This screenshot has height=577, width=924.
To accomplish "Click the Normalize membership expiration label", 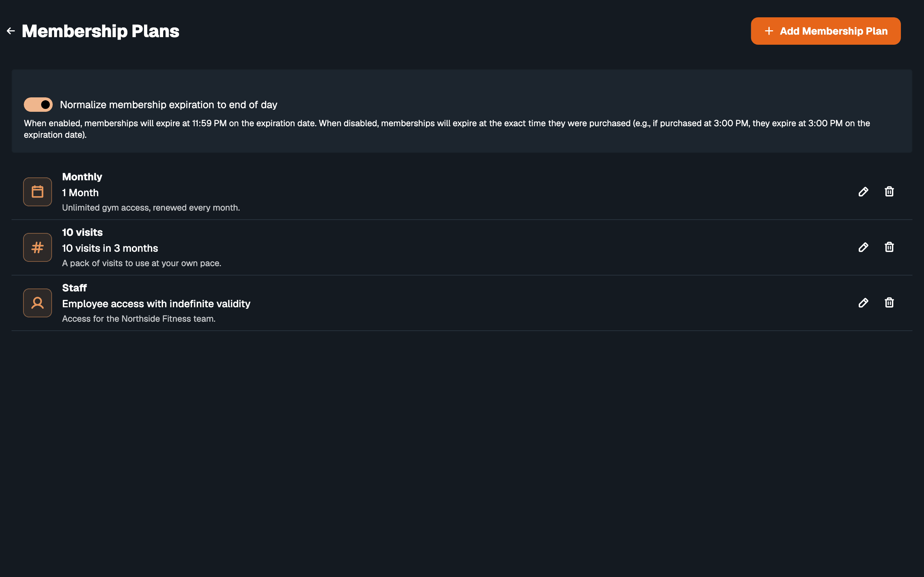I will point(169,105).
